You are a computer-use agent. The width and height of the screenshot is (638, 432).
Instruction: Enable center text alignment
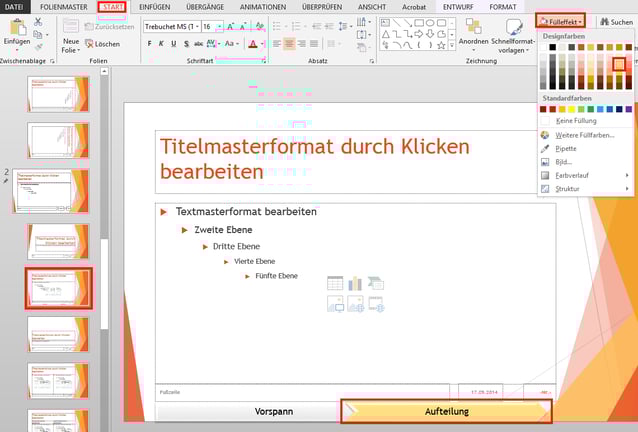tap(288, 44)
